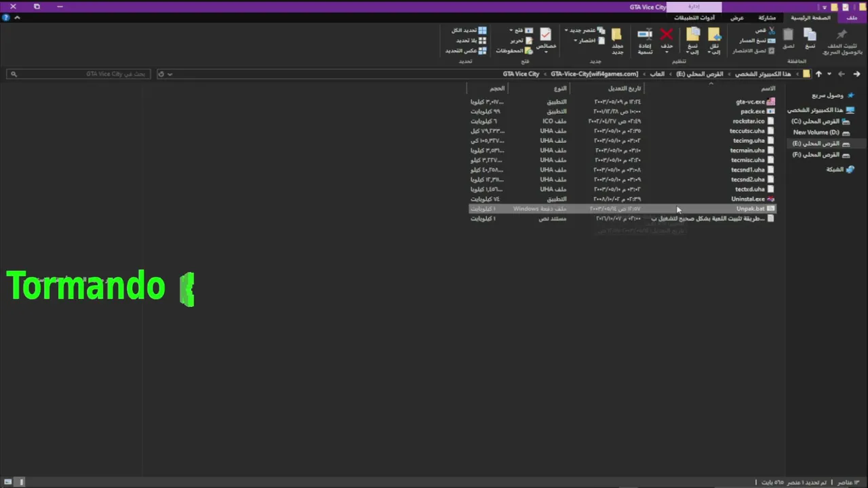868x488 pixels.
Task: Expand the recent locations chevron
Action: pyautogui.click(x=829, y=74)
